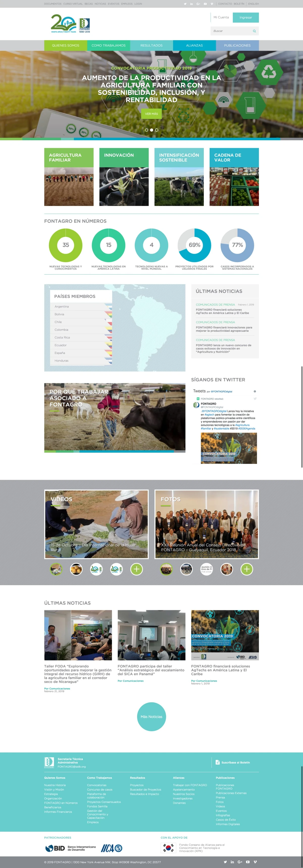
Task: Open the Taller FODA news article
Action: (x=78, y=674)
